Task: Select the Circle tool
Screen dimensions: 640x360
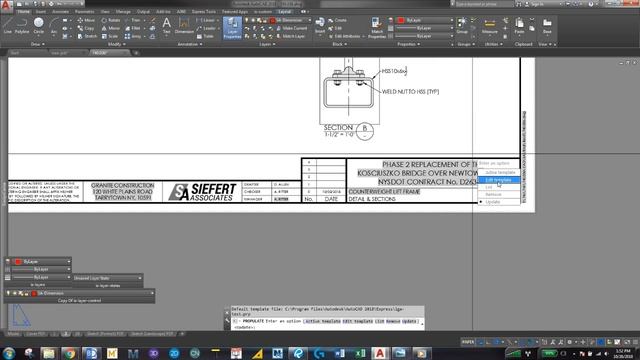Action: click(38, 25)
